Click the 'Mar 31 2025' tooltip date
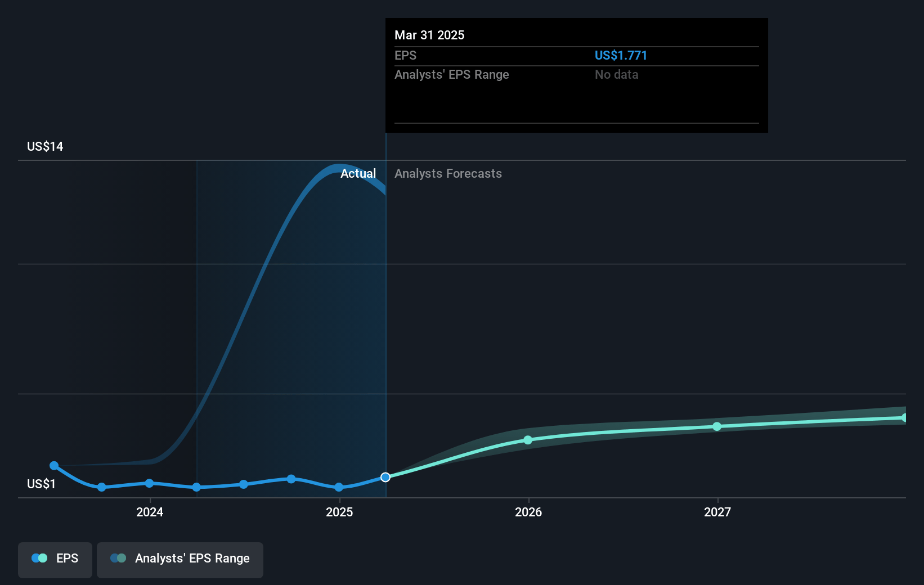The width and height of the screenshot is (924, 585). 429,35
